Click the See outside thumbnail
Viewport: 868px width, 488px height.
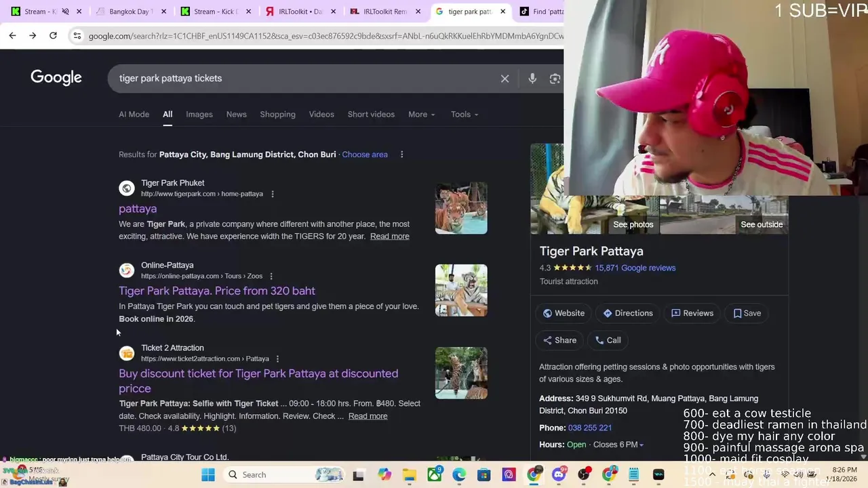click(x=762, y=224)
